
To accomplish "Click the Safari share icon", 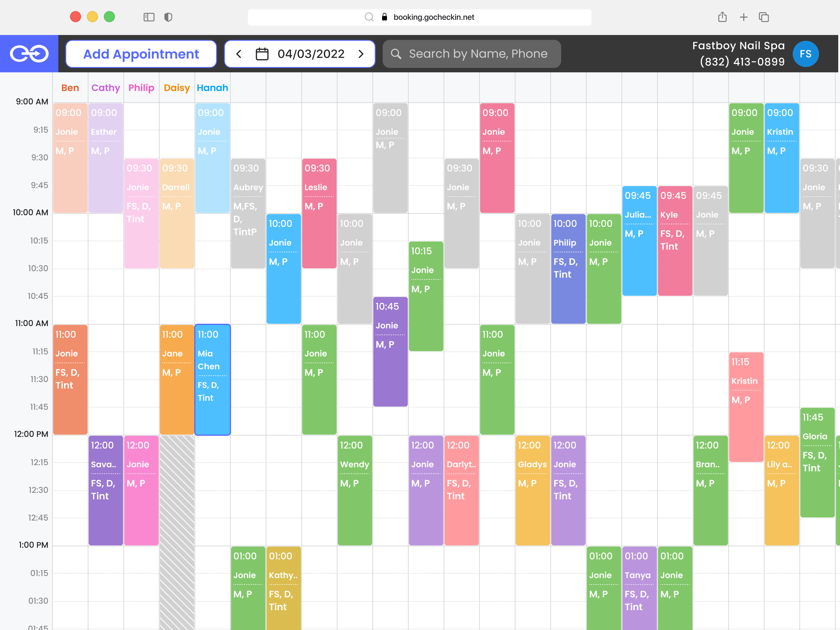I will 722,17.
